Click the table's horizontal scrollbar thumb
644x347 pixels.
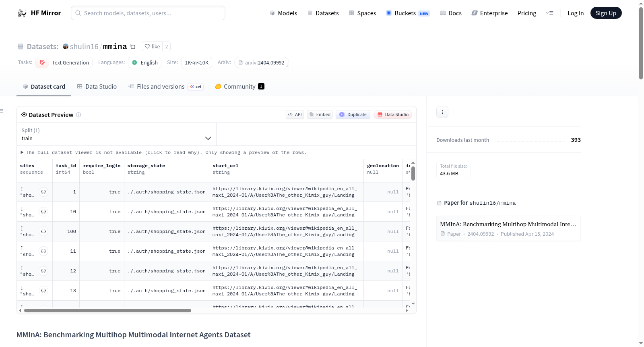click(x=107, y=311)
